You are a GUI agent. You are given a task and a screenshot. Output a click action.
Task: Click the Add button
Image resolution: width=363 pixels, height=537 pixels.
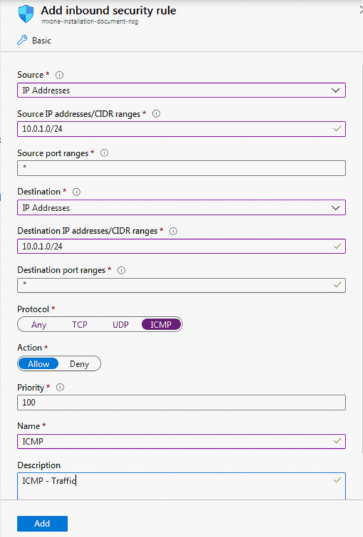(x=42, y=523)
